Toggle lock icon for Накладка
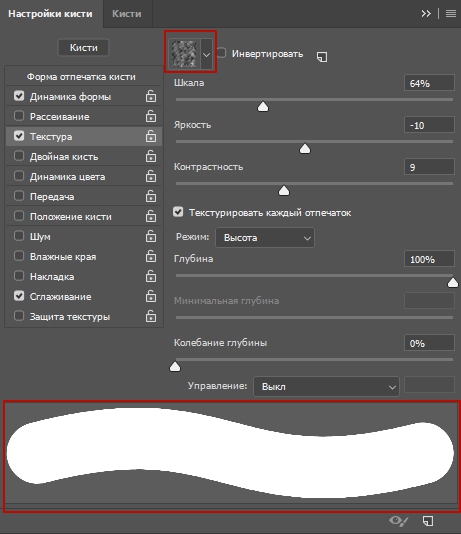The image size is (461, 534). (151, 277)
